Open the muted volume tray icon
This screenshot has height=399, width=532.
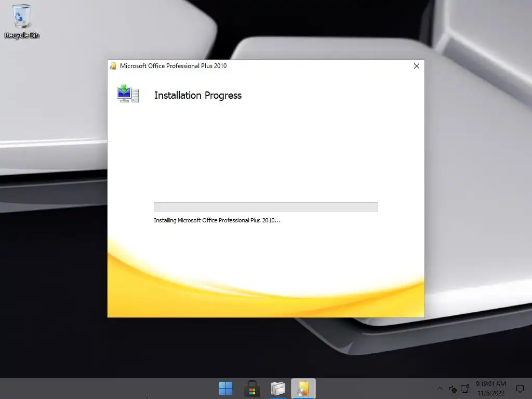tap(453, 389)
